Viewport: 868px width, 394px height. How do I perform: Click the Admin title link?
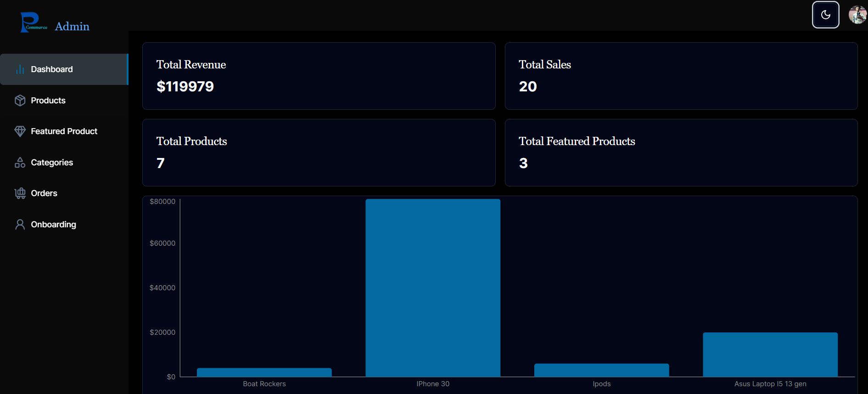click(x=72, y=27)
